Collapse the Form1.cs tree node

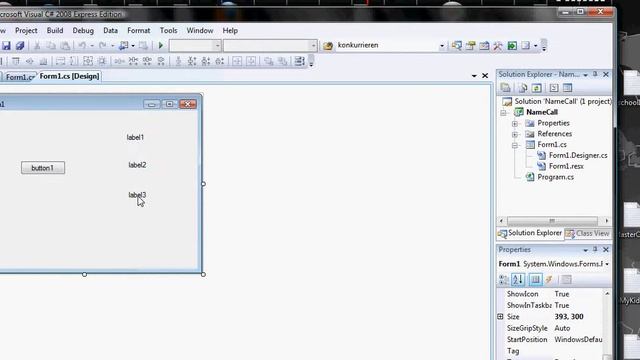click(x=515, y=145)
